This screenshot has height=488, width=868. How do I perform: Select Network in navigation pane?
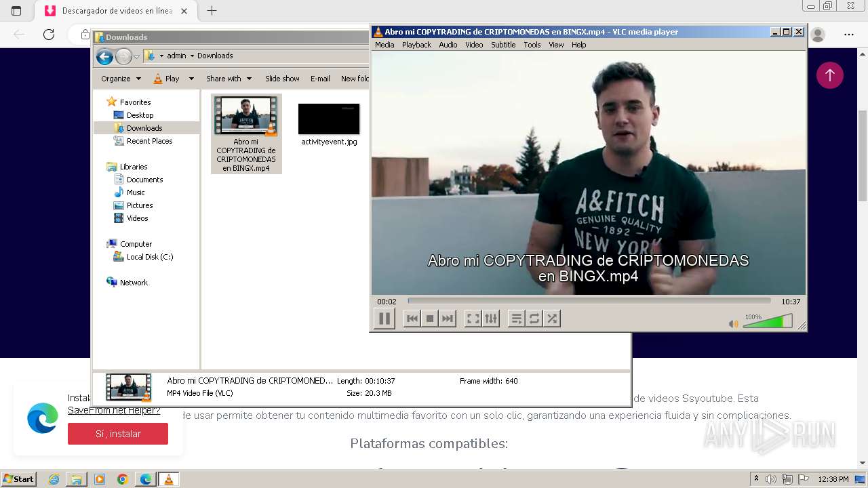134,283
